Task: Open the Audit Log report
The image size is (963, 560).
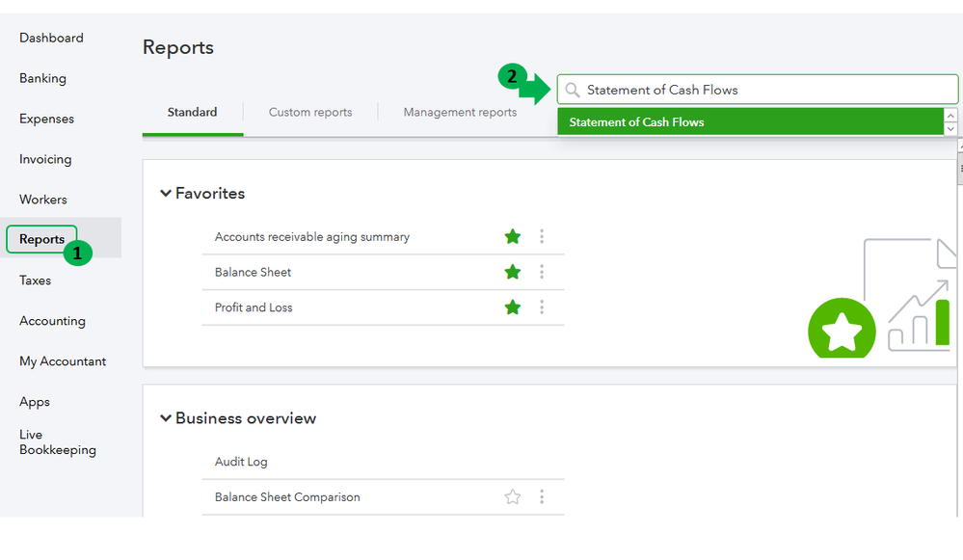Action: [241, 462]
